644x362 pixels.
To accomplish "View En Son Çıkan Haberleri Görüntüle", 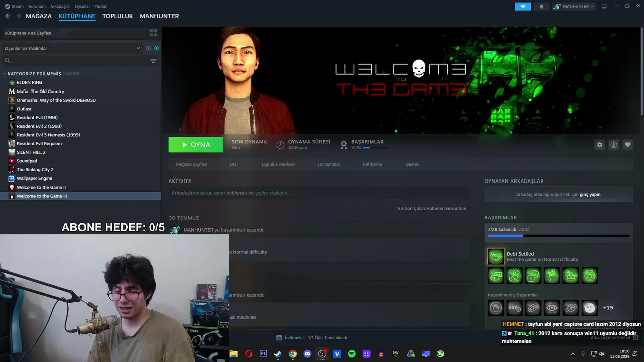I will (x=432, y=208).
